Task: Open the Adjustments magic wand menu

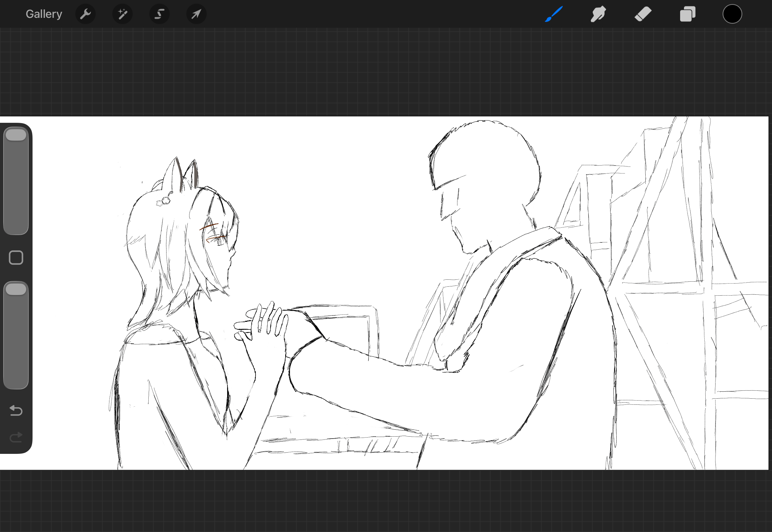Action: 122,14
